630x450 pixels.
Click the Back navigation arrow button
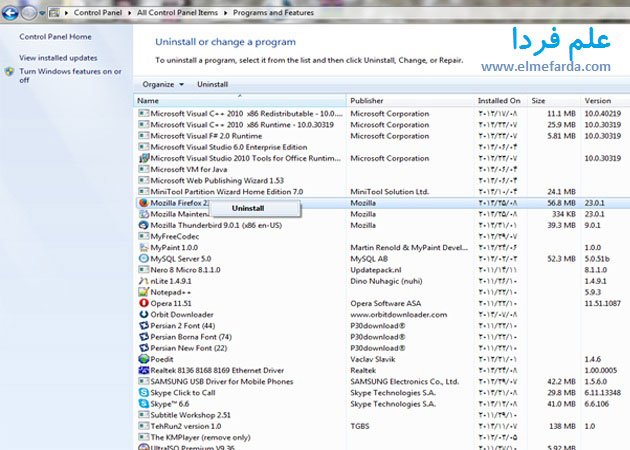pos(10,12)
